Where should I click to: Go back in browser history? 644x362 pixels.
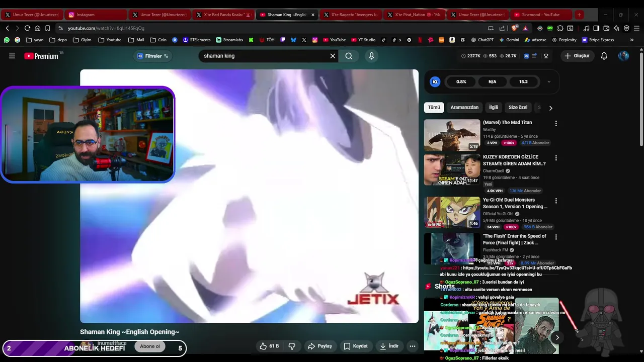(x=7, y=28)
